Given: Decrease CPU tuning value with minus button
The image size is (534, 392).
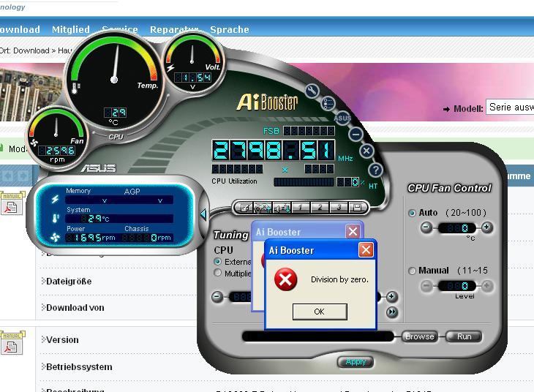Looking at the screenshot, I should [x=217, y=297].
